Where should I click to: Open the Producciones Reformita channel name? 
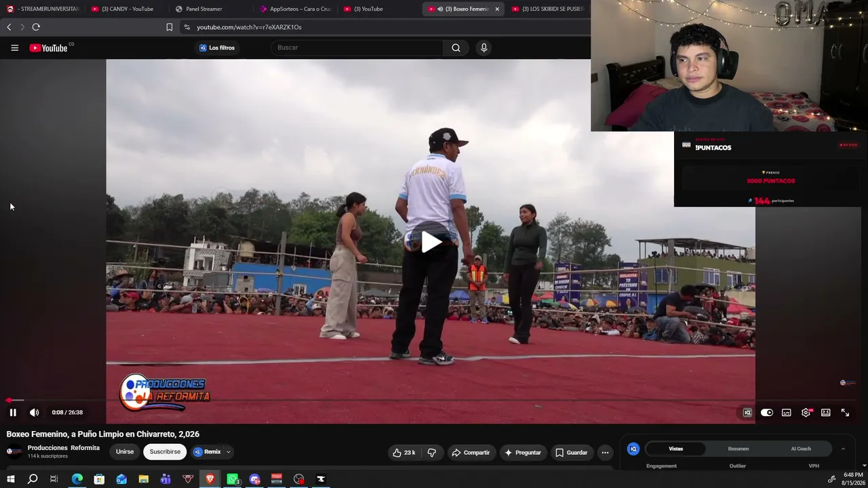(x=64, y=448)
